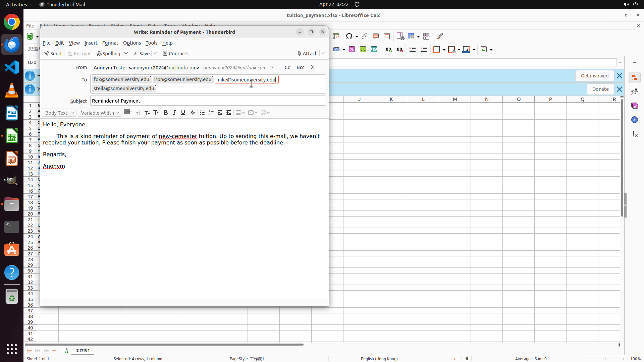Open the Body Text paragraph style dropdown

(59, 113)
